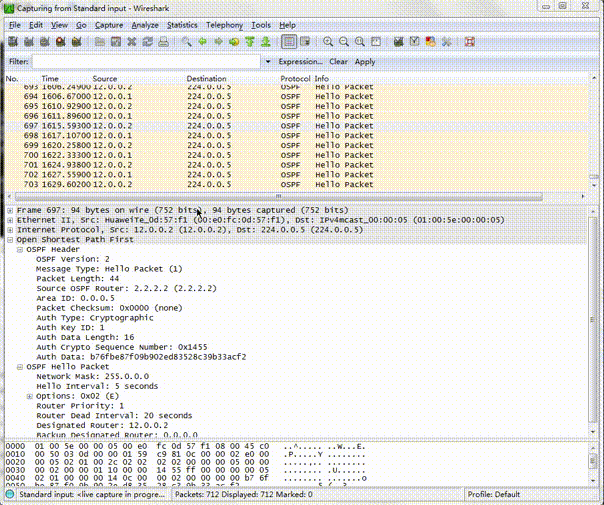This screenshot has width=604, height=505.
Task: Jump to the last packet
Action: pos(266,42)
